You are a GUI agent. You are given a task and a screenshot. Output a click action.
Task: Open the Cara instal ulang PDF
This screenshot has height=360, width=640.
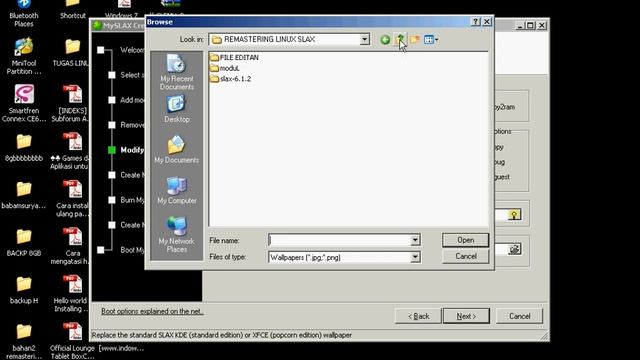(72, 198)
